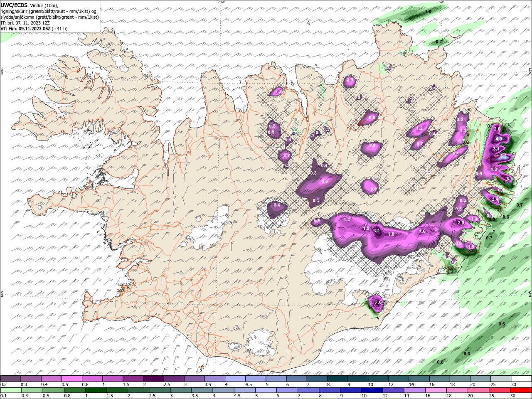Click darkest purple swatch between 2 and 2.5, upper scale

tap(154, 379)
